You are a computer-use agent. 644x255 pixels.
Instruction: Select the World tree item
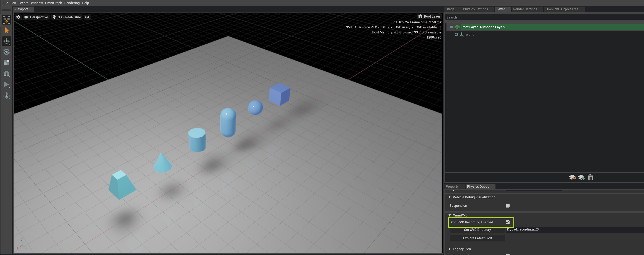pyautogui.click(x=470, y=34)
